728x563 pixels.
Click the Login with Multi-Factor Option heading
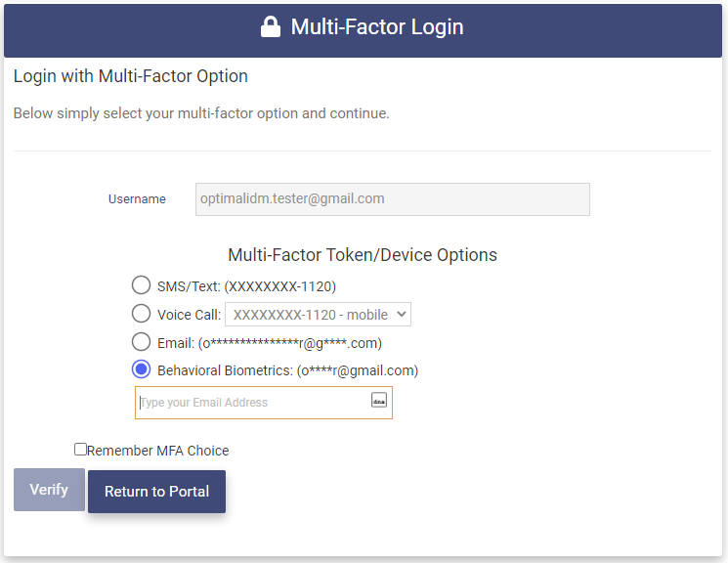131,76
